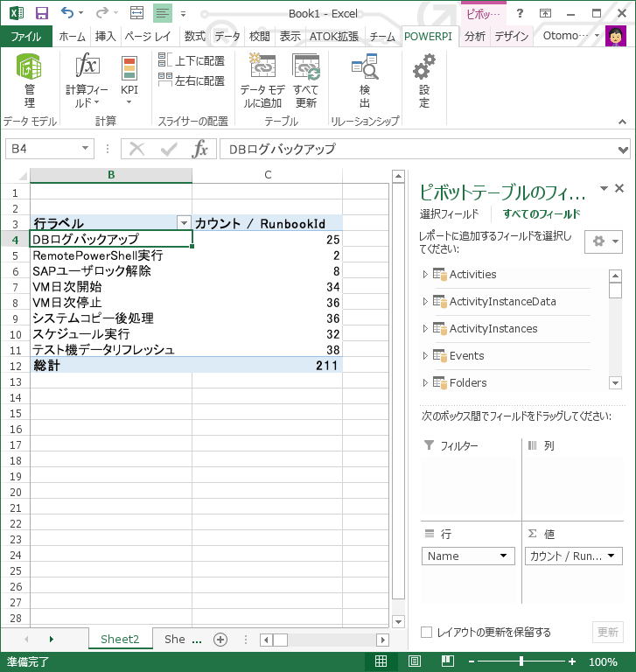
Task: Customize the Quick Access Toolbar dropdown
Action: pyautogui.click(x=183, y=14)
